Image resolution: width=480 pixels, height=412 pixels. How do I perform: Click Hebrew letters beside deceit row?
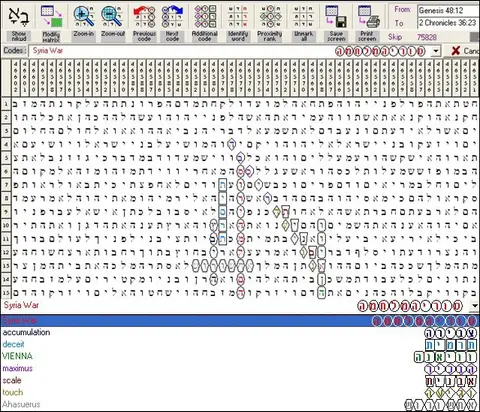451,345
